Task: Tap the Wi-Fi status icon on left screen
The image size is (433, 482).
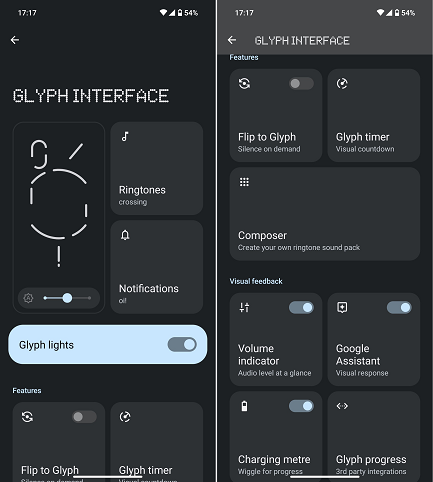Action: pos(163,13)
